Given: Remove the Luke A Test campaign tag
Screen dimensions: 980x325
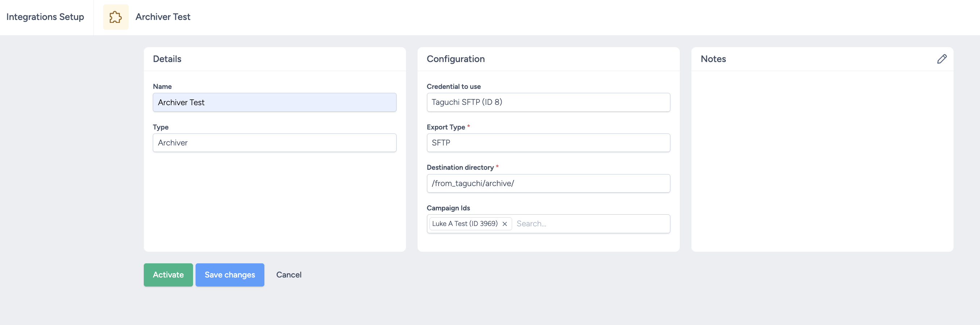Looking at the screenshot, I should 504,224.
